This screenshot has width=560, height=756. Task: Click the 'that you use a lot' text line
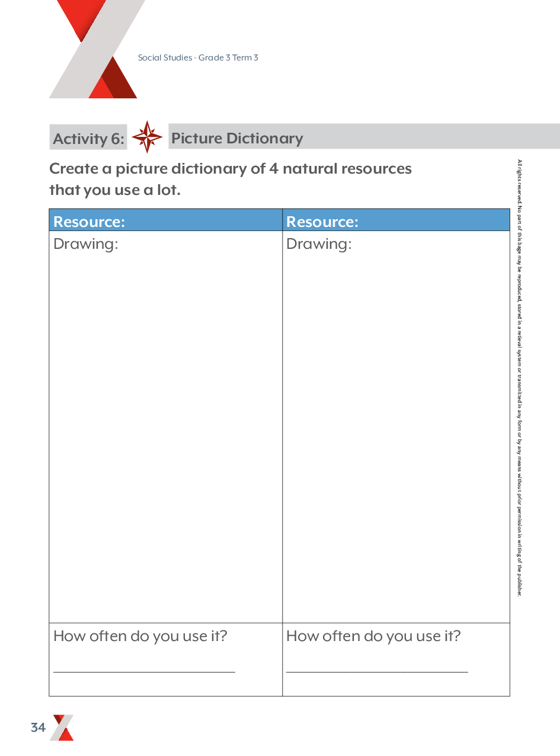115,191
